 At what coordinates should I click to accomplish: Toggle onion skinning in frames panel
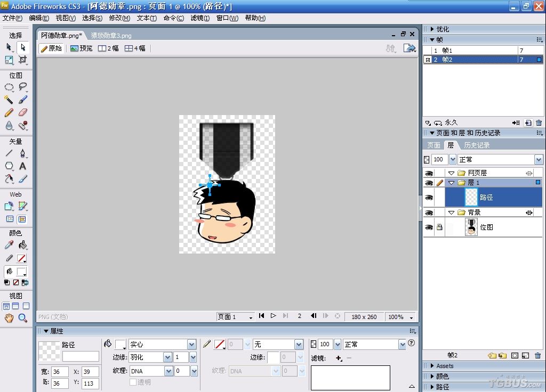(428, 123)
